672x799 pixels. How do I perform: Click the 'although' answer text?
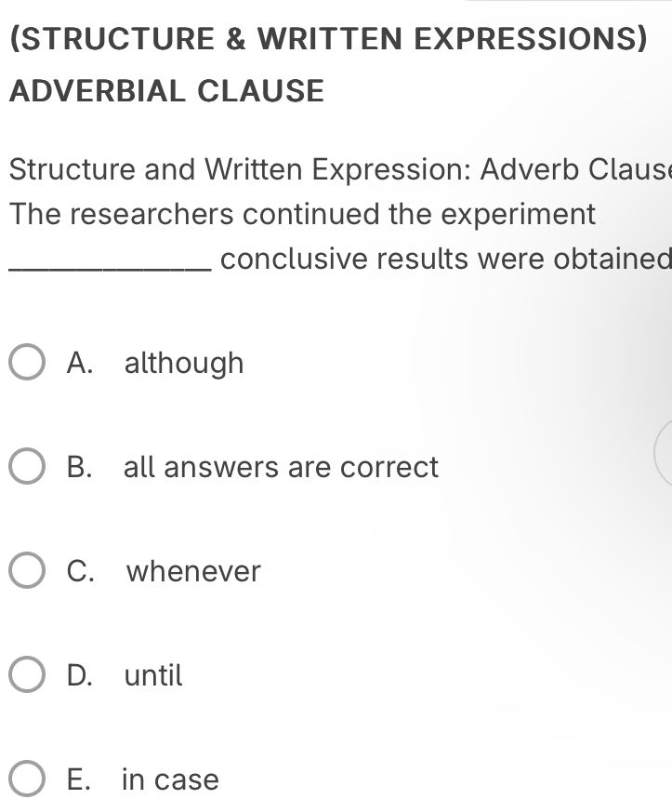pos(184,364)
